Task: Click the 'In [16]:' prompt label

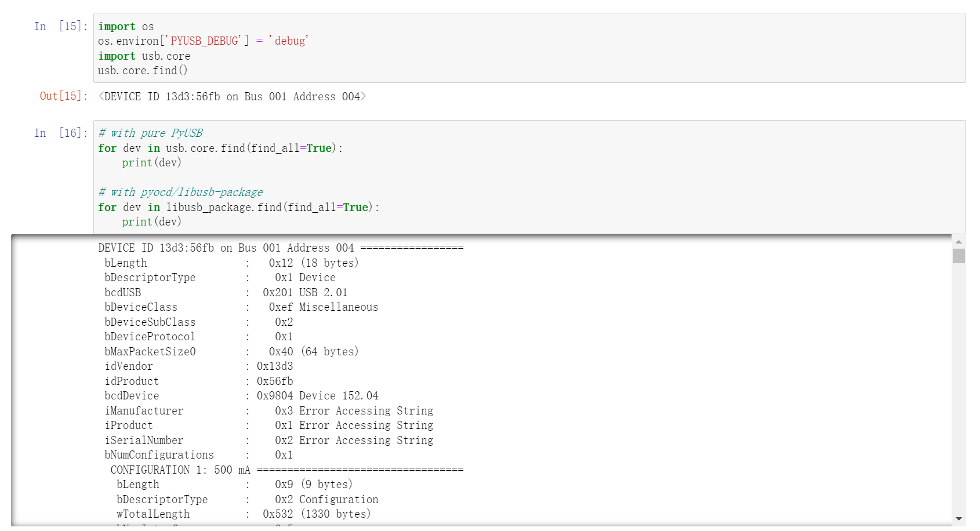Action: click(60, 133)
